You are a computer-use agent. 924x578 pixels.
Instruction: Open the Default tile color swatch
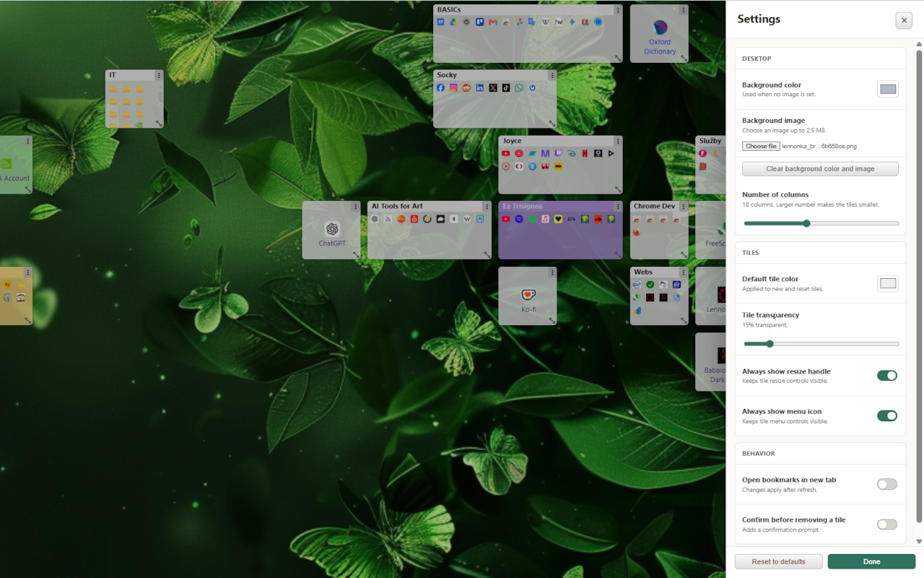pyautogui.click(x=888, y=283)
